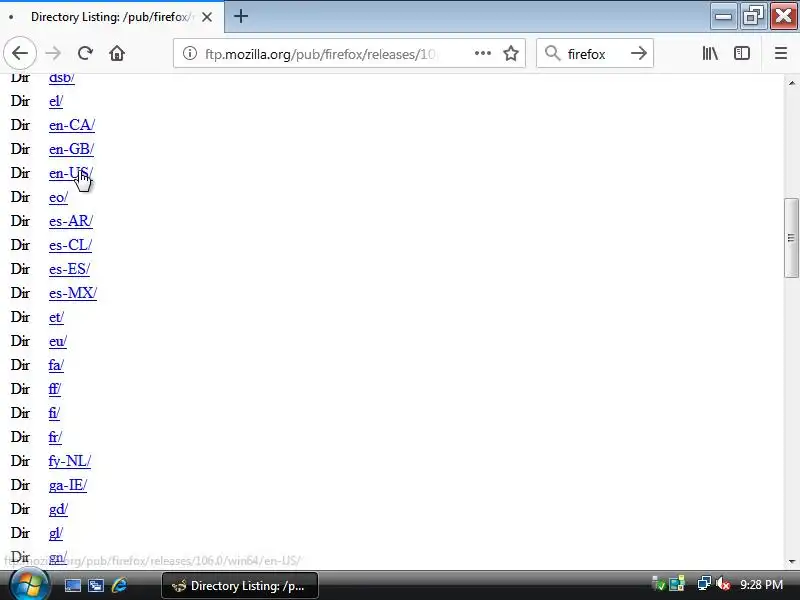Open the et/ directory
800x600 pixels.
56,317
